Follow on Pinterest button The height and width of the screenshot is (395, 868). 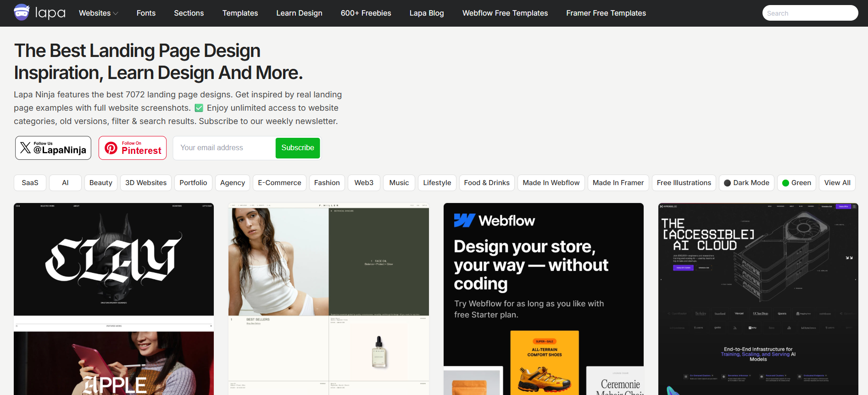[133, 148]
